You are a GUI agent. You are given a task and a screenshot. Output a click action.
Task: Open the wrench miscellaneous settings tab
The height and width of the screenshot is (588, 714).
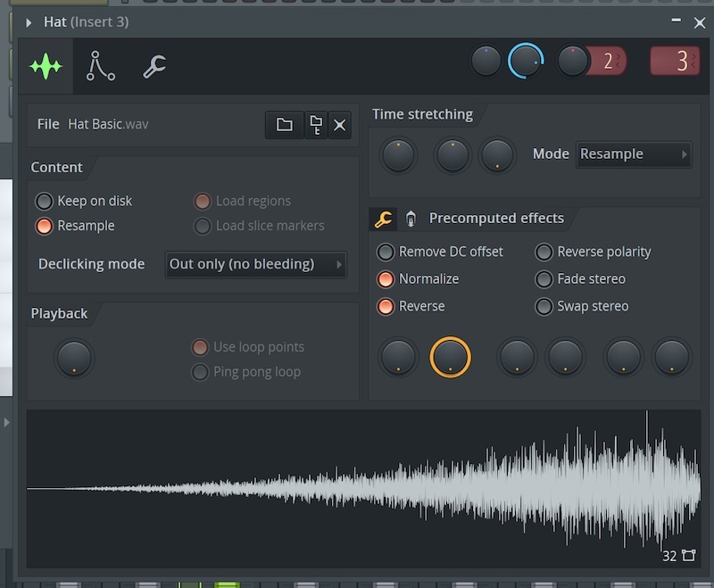[x=154, y=67]
